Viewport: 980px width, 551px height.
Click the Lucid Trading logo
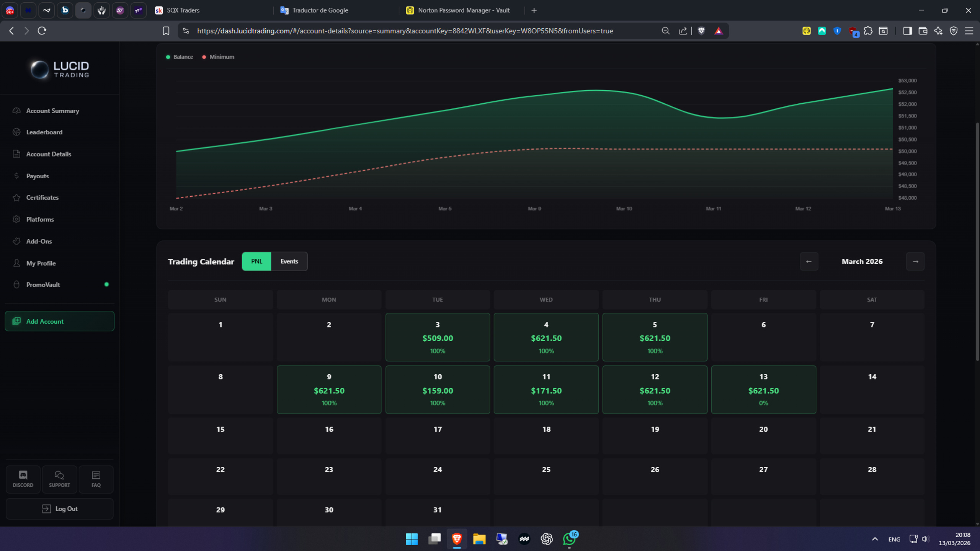(x=60, y=69)
